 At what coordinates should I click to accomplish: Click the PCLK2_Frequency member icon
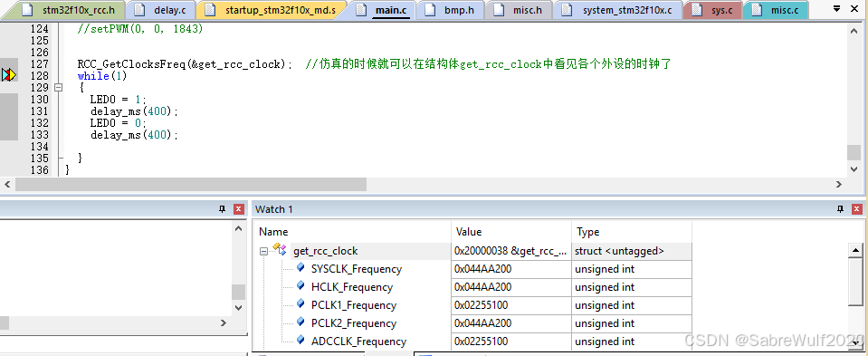pyautogui.click(x=300, y=322)
